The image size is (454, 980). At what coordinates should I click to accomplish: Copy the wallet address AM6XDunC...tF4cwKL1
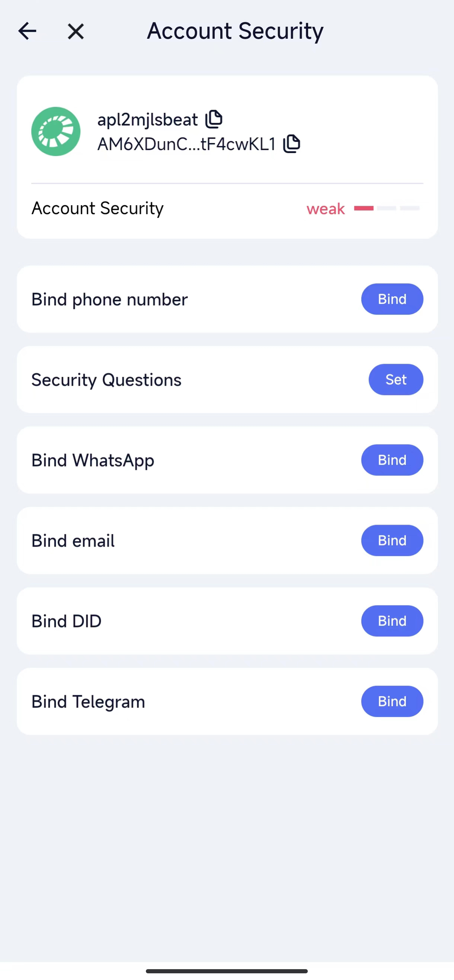292,144
